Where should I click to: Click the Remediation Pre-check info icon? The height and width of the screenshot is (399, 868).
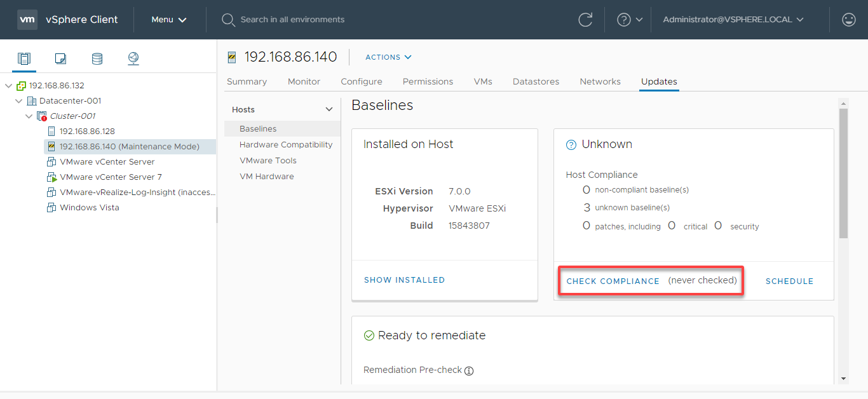(469, 371)
